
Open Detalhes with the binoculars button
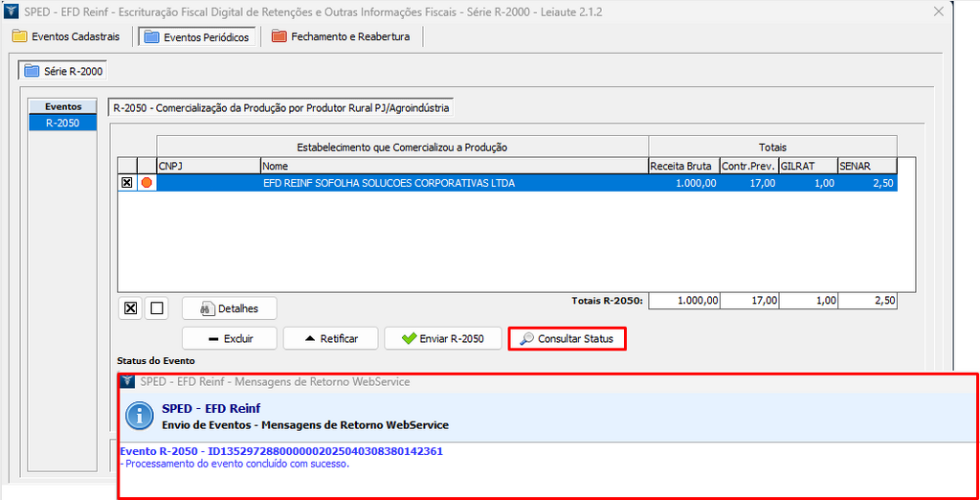pyautogui.click(x=230, y=308)
